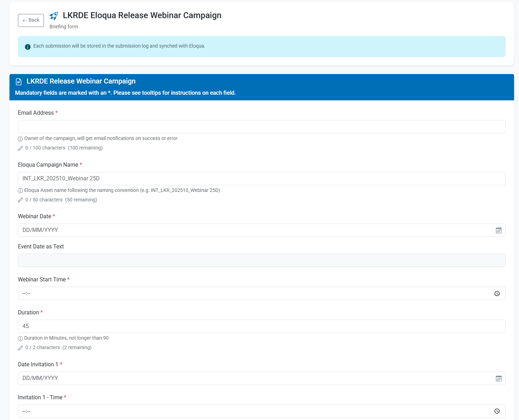This screenshot has height=420, width=519.
Task: Click 'Mandatory fields are marked' instruction text
Action: pos(125,93)
